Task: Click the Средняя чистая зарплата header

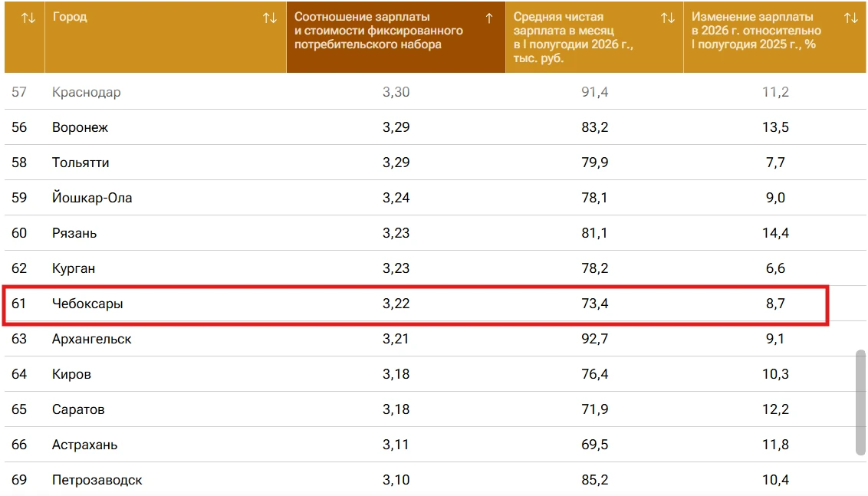Action: [594, 37]
